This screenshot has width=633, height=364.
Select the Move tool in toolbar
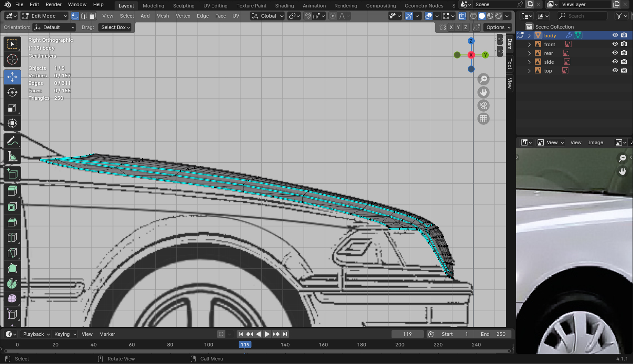click(12, 77)
